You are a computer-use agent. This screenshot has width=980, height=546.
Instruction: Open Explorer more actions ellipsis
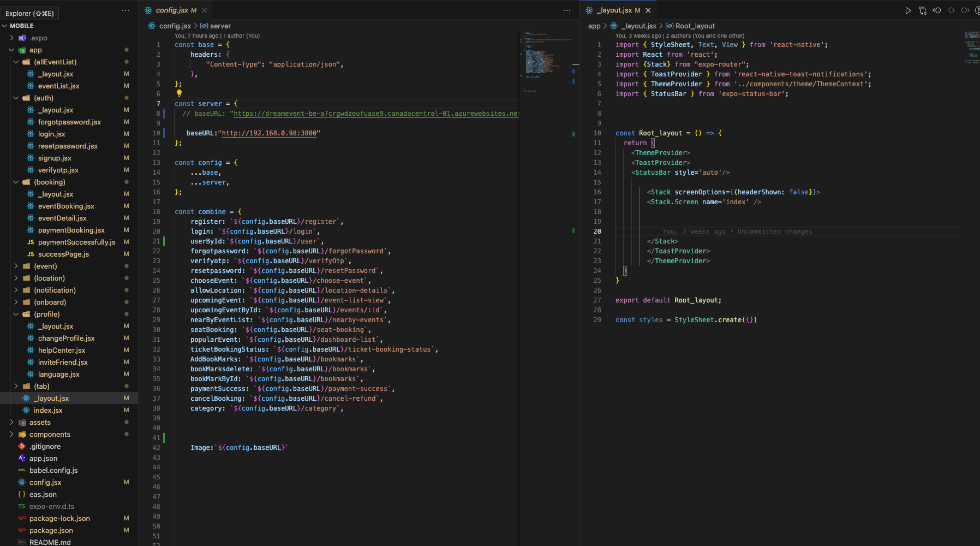tap(126, 10)
